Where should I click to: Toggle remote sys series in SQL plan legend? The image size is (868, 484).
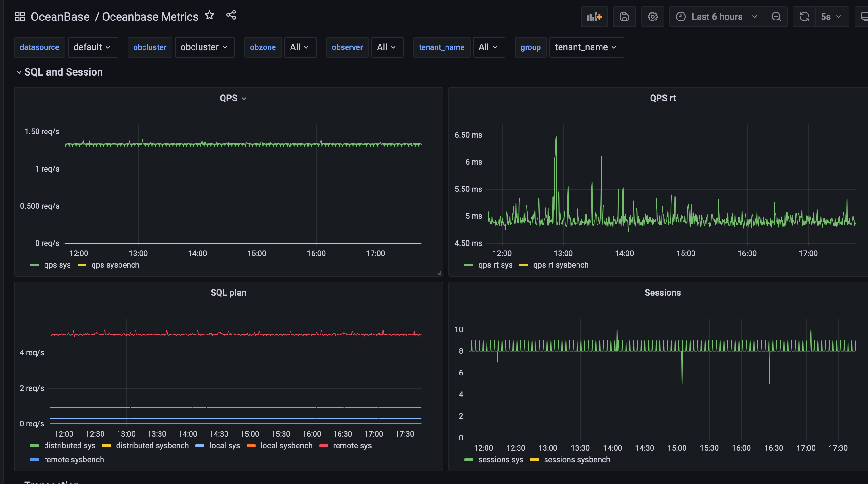352,446
